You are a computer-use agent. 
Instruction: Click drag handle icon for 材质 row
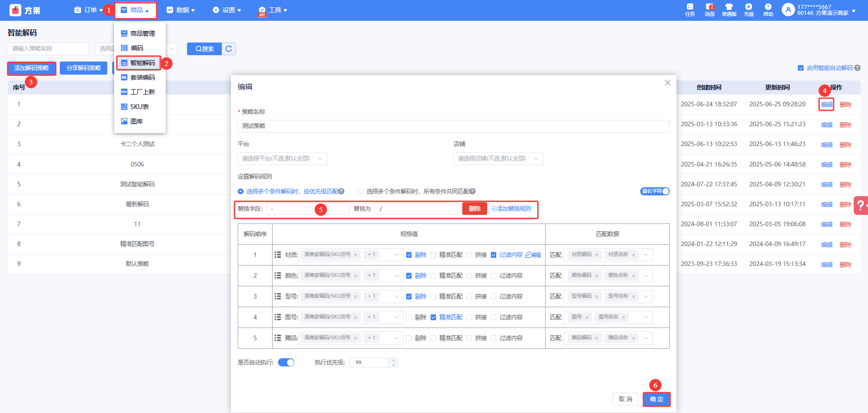click(278, 255)
